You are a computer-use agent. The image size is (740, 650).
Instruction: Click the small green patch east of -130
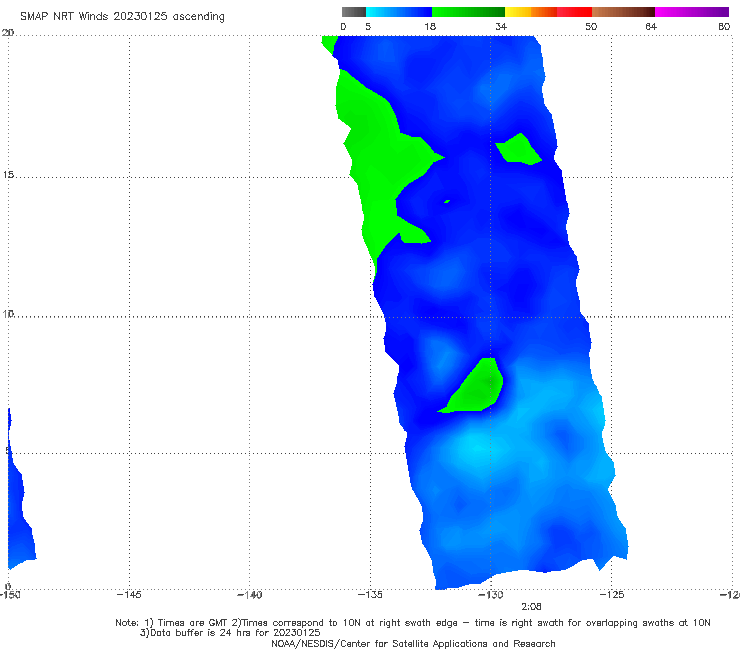click(x=519, y=150)
